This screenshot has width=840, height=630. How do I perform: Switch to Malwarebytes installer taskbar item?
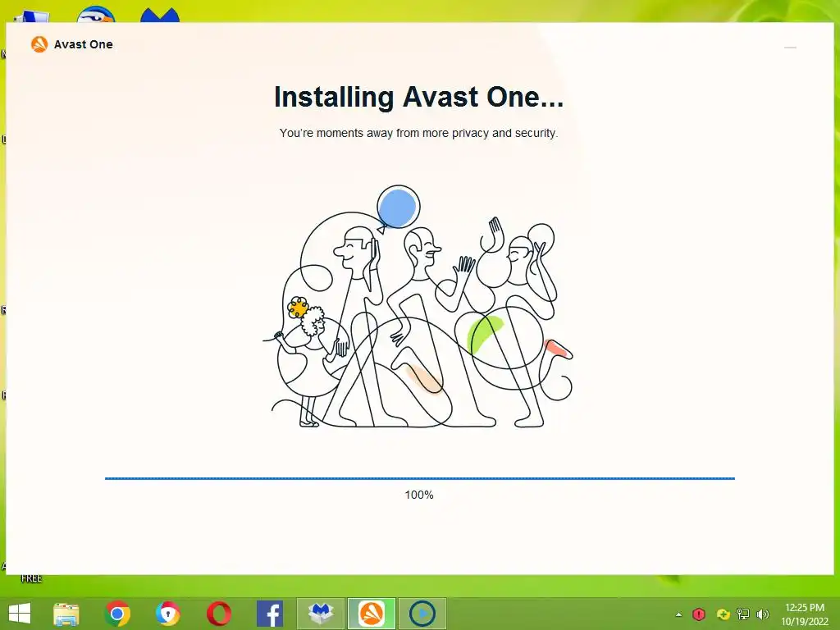pos(321,614)
